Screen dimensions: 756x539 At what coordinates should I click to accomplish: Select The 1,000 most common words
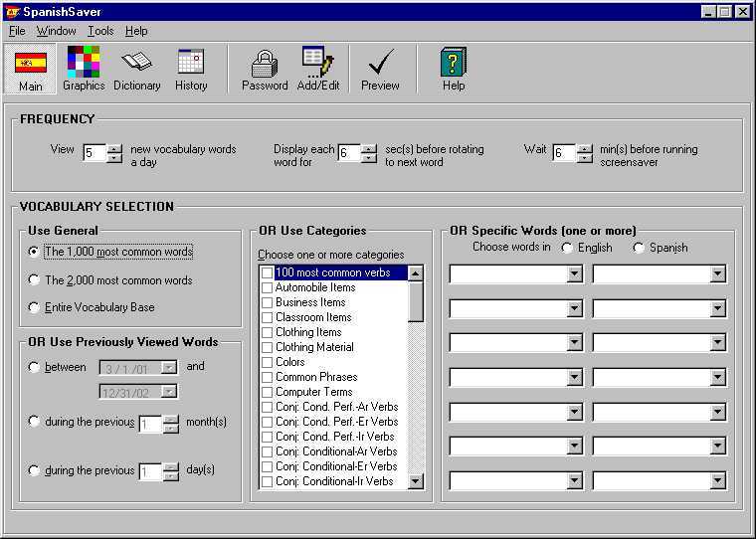33,252
